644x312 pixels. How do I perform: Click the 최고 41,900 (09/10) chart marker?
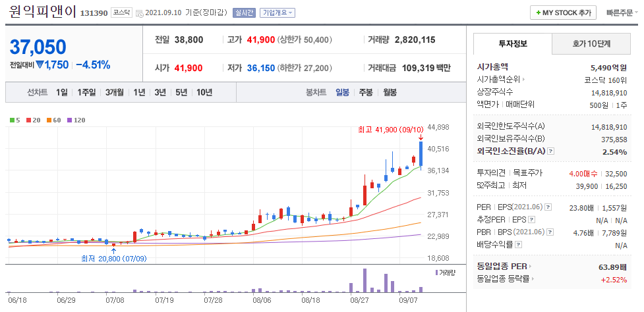pos(390,130)
